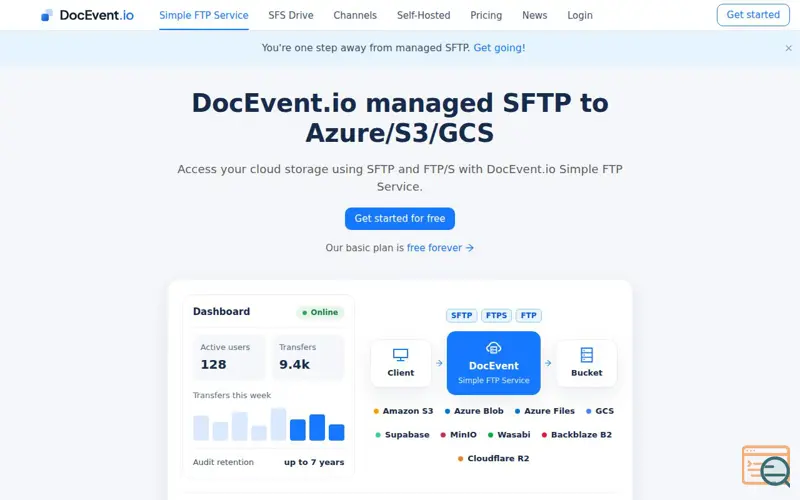Click the Active users 128 card

[229, 357]
